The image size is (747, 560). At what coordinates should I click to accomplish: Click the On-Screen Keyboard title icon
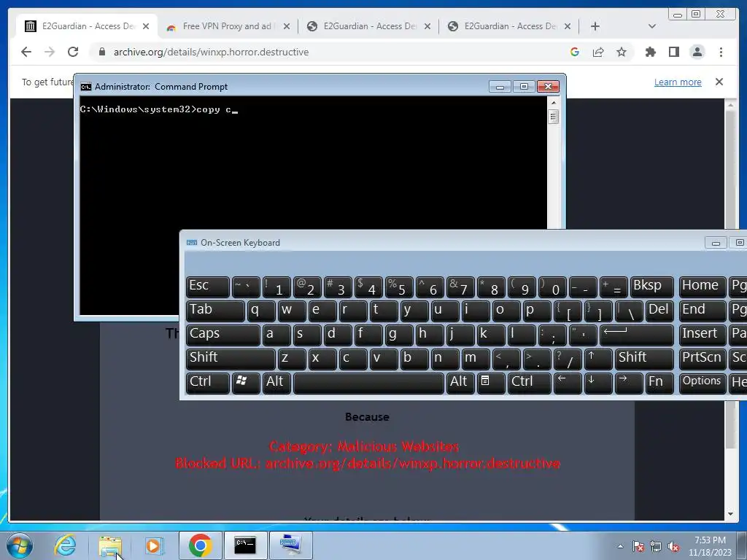(x=192, y=242)
